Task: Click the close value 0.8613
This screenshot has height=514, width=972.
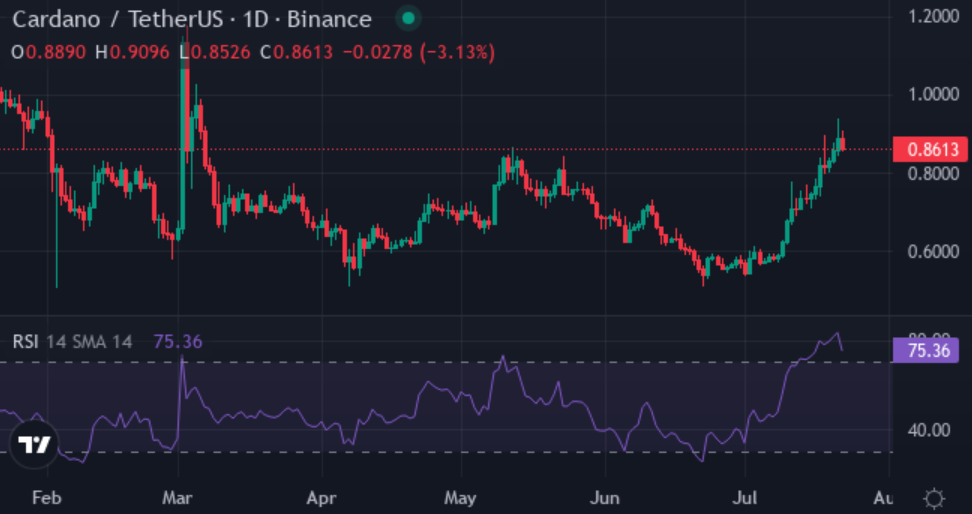Action: (303, 52)
